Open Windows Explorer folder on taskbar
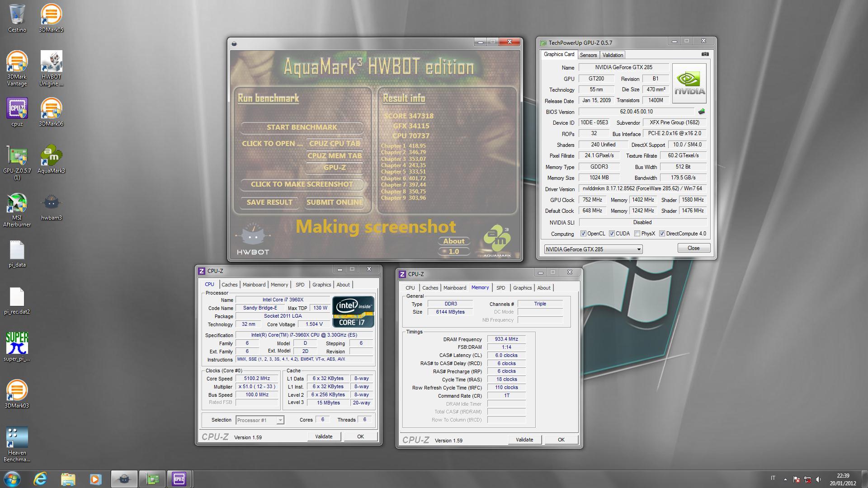 68,479
